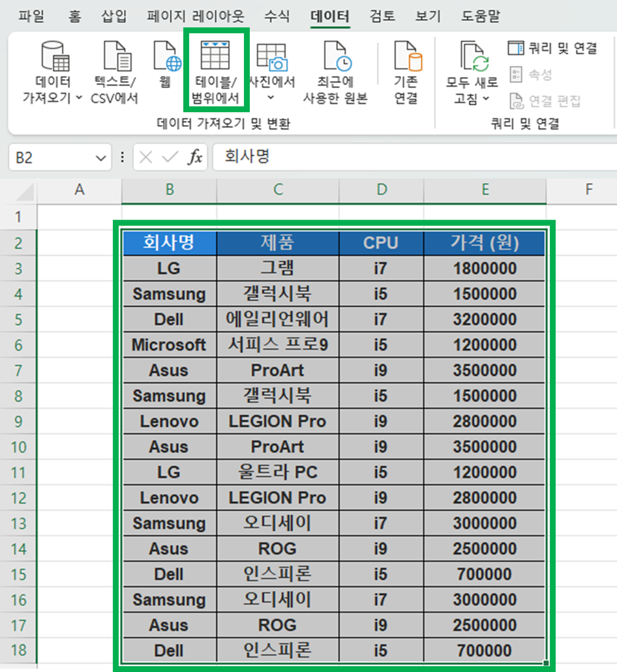Select row 18 header
This screenshot has height=672, width=617.
click(x=18, y=650)
